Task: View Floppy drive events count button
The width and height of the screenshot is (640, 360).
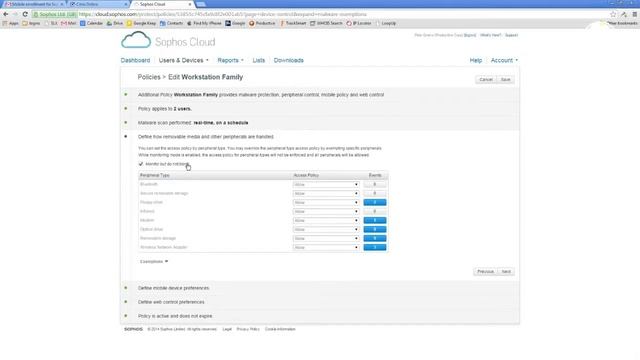Action: pyautogui.click(x=375, y=202)
